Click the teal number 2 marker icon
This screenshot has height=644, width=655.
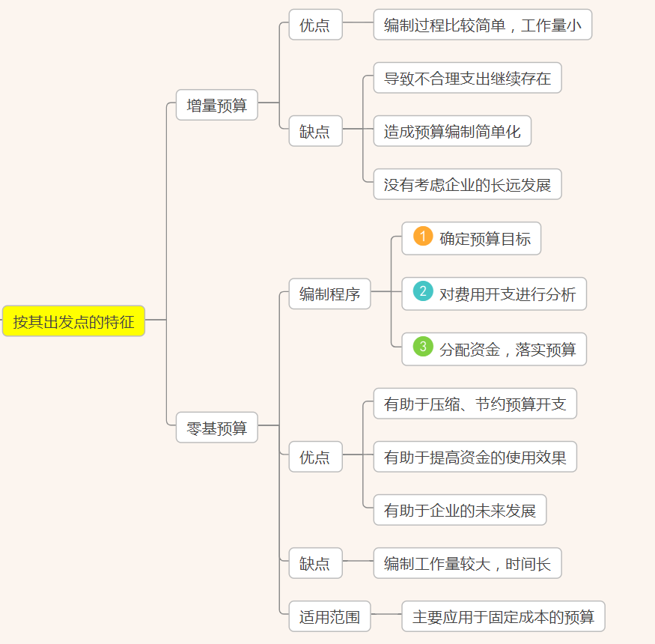(423, 291)
